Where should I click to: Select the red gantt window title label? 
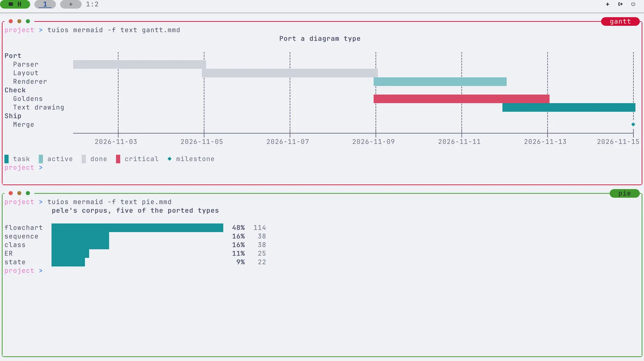[620, 21]
